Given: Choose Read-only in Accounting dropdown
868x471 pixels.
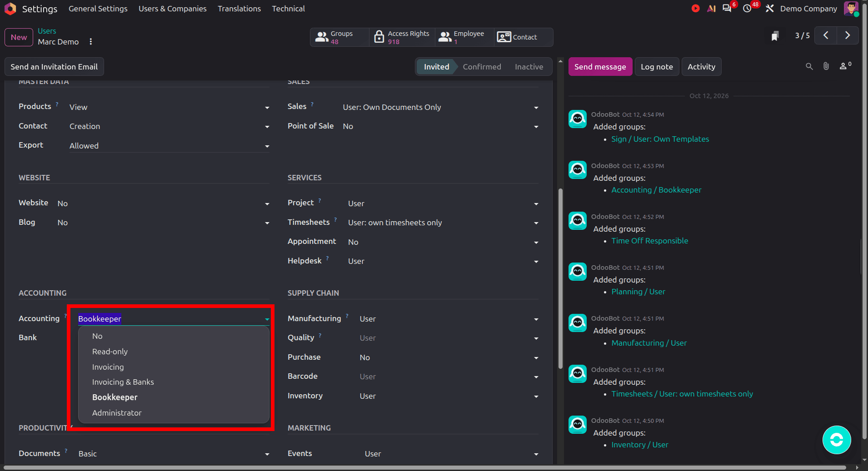Looking at the screenshot, I should (x=174, y=352).
